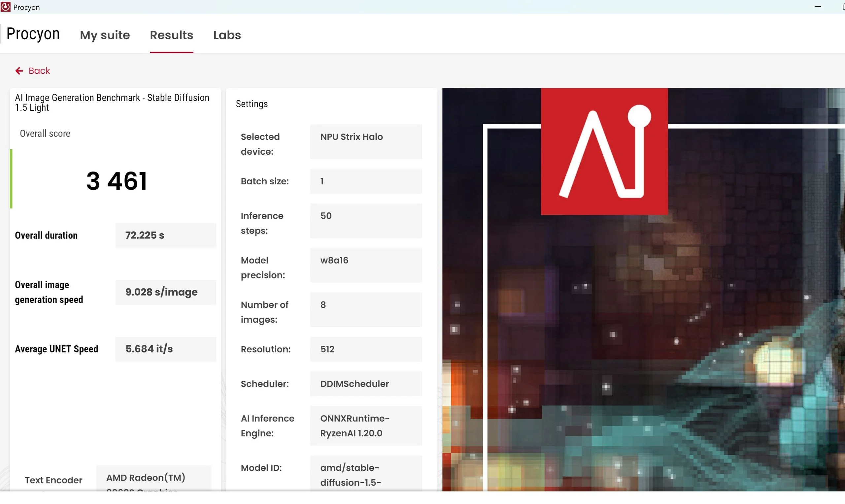
Task: Open the Labs tab
Action: [227, 35]
